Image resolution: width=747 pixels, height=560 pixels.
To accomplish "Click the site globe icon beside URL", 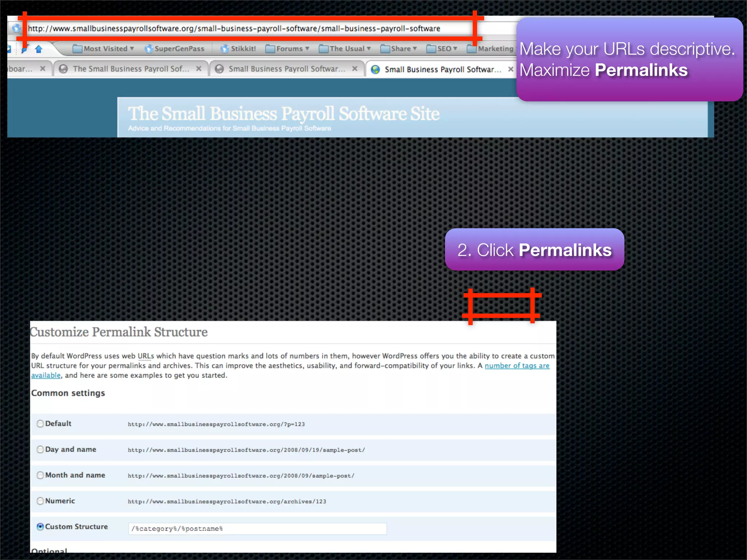I will [x=16, y=28].
